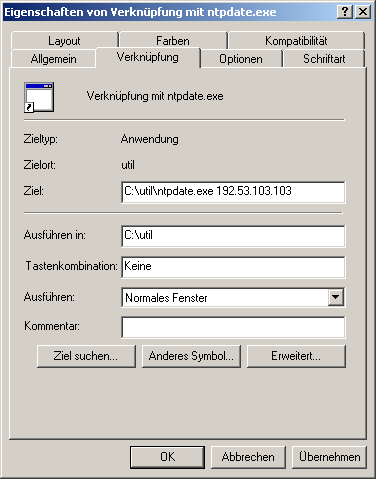Click the empty Kommentar field
376x479 pixels.
click(x=233, y=327)
